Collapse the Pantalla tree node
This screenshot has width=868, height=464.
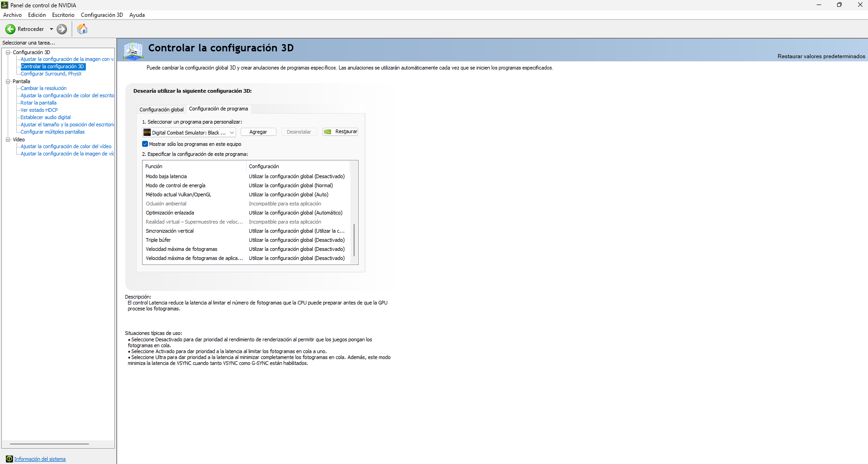click(8, 81)
